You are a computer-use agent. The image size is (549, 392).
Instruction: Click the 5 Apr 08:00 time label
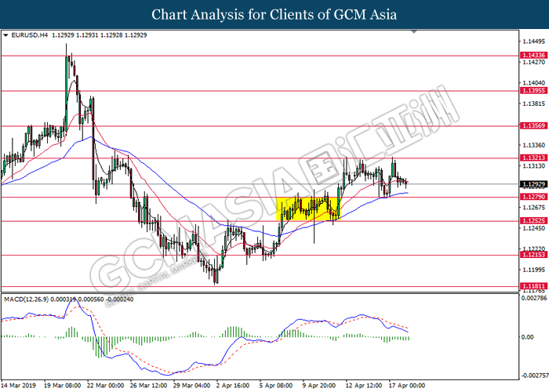[x=276, y=386]
